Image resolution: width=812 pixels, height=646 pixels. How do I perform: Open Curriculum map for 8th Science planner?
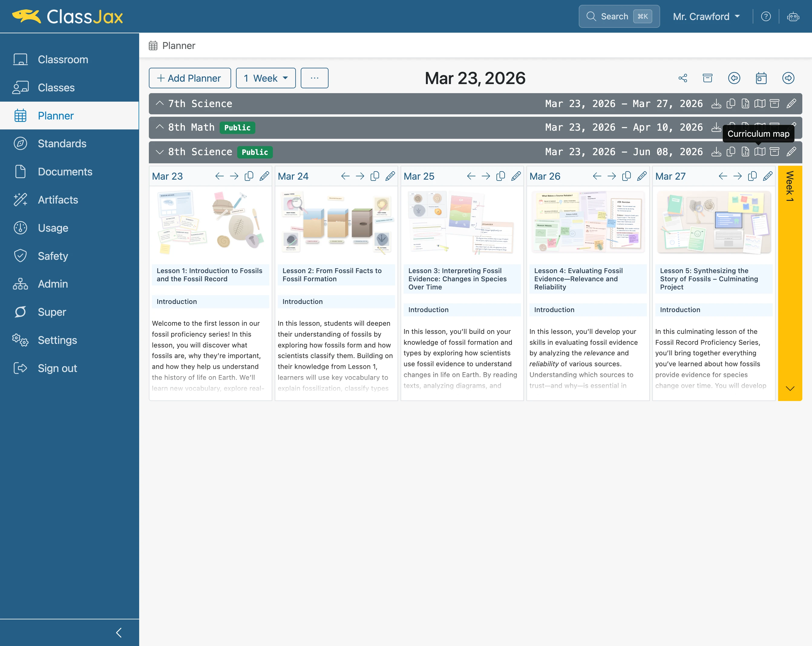click(x=760, y=152)
